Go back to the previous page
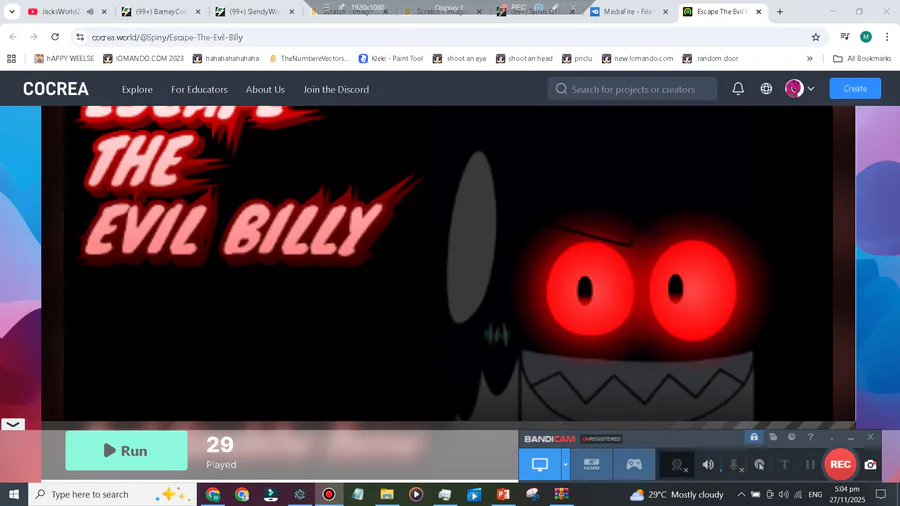Image resolution: width=900 pixels, height=506 pixels. coord(13,37)
